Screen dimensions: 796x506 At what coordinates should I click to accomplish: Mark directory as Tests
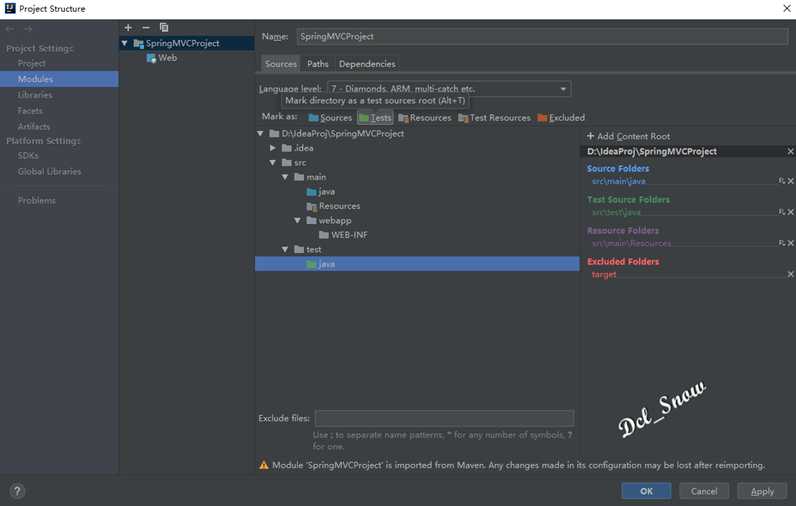[375, 118]
